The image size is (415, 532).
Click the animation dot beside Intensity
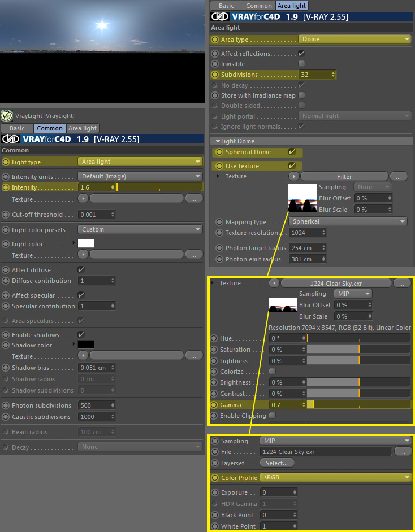click(6, 187)
